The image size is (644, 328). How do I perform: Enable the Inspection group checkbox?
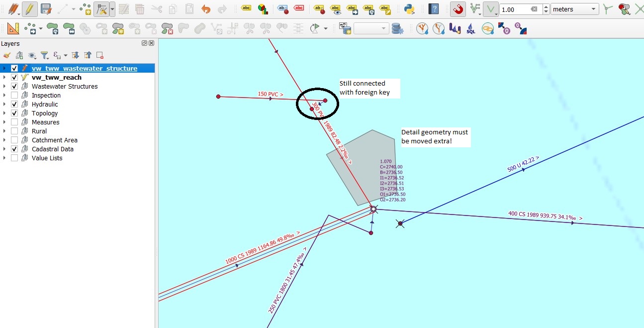point(14,95)
